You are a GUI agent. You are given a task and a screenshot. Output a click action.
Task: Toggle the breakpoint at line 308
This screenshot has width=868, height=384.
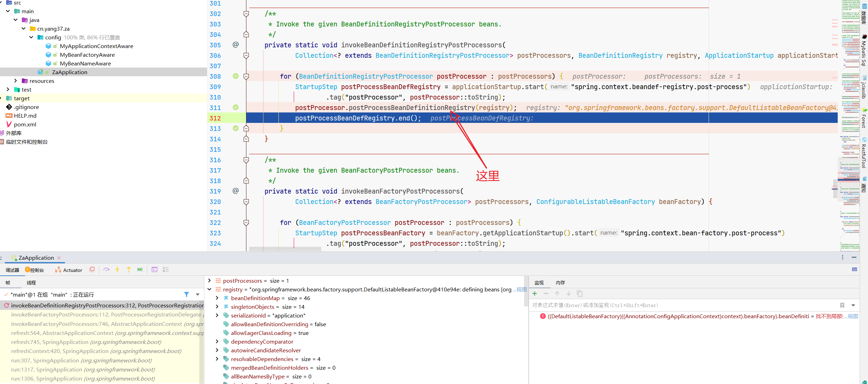tap(236, 76)
